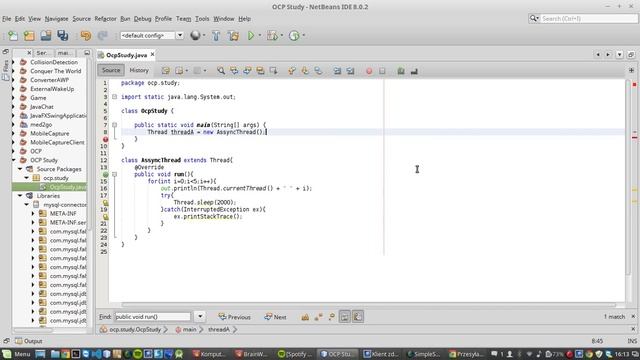Click the globe browser icon in toolbar
This screenshot has height=360, width=640.
tap(195, 36)
